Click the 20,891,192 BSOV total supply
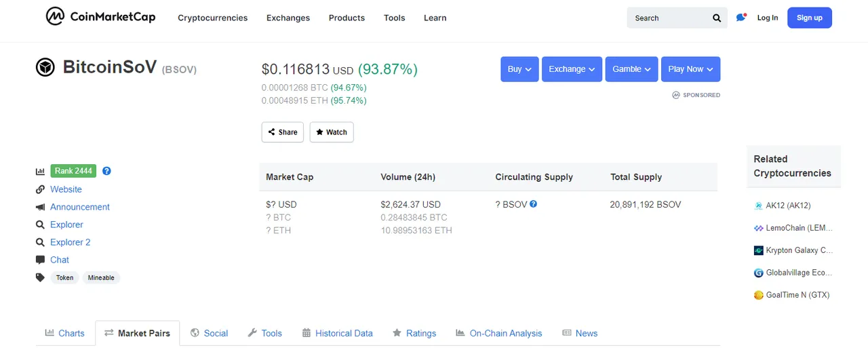This screenshot has width=868, height=350. pyautogui.click(x=646, y=204)
